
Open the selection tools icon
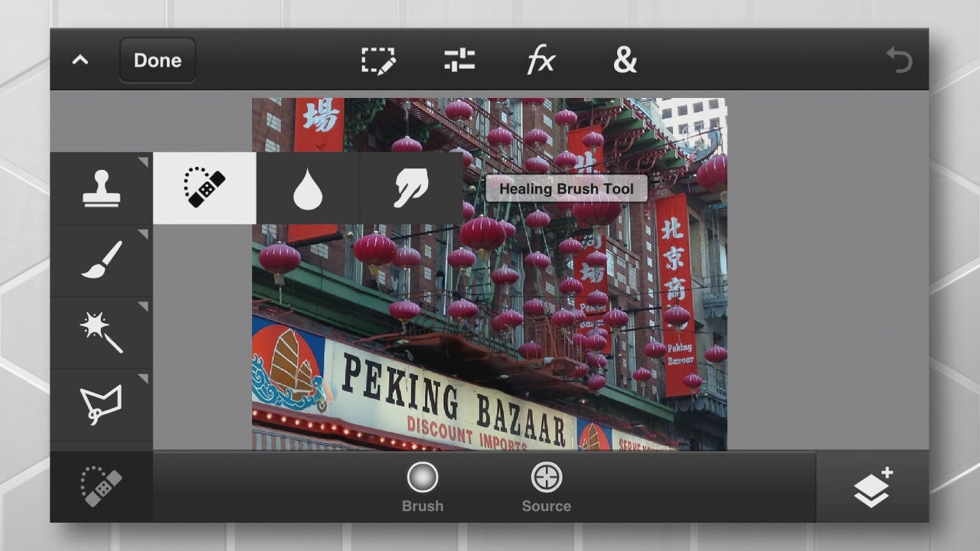pyautogui.click(x=378, y=60)
